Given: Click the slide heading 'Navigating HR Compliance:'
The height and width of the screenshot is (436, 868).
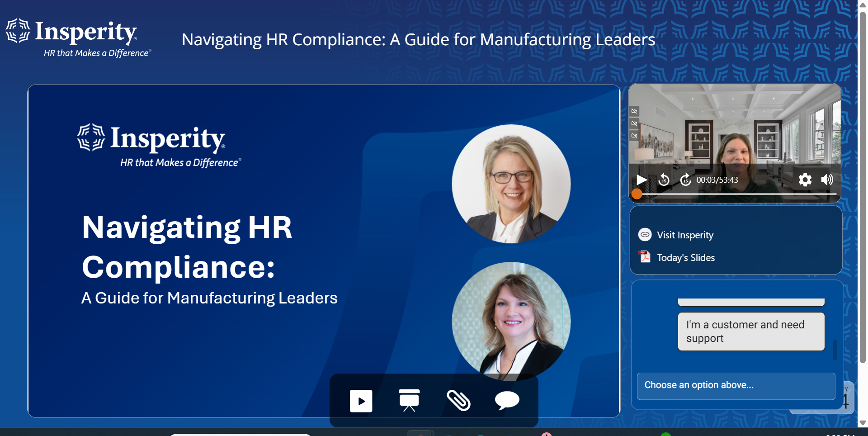Looking at the screenshot, I should (187, 247).
